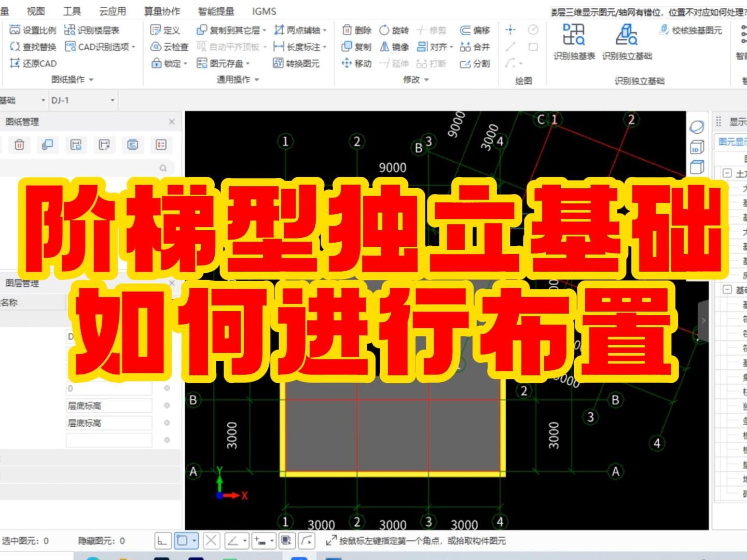Click the trash icon in 图纸管理 panel
747x560 pixels.
pos(19,145)
